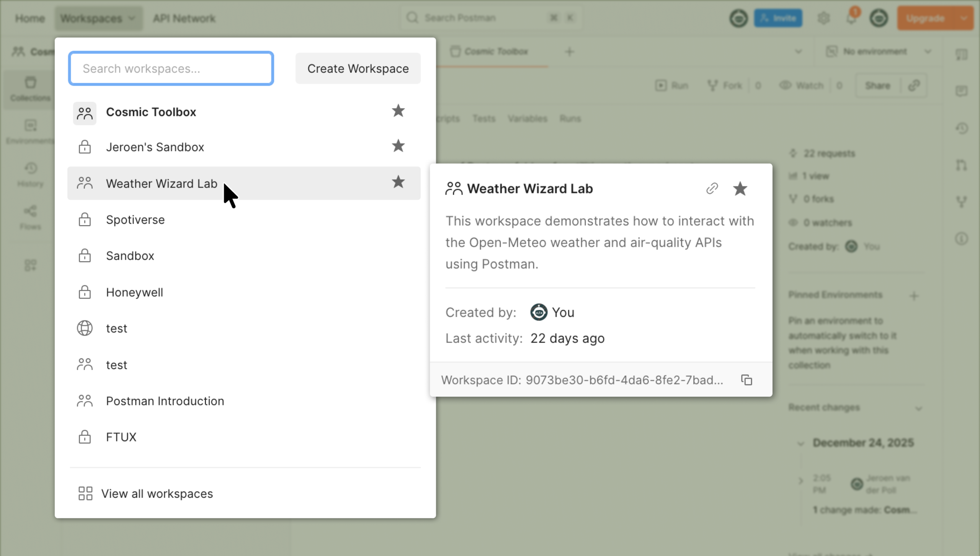Image resolution: width=980 pixels, height=556 pixels.
Task: Open the Workspaces dropdown in header
Action: 98,18
